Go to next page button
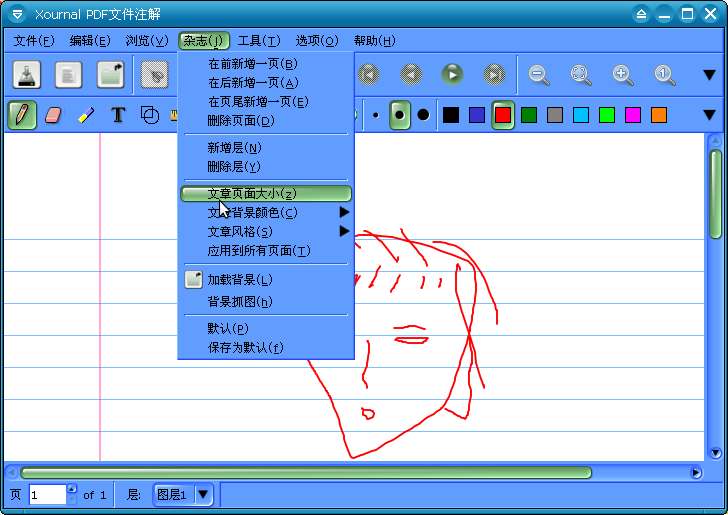The width and height of the screenshot is (728, 515). [x=453, y=74]
